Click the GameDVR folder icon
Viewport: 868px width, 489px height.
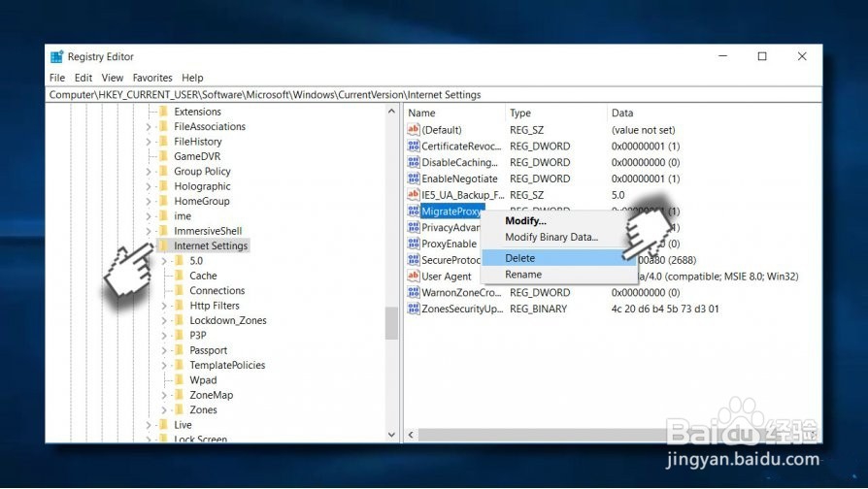pyautogui.click(x=163, y=156)
